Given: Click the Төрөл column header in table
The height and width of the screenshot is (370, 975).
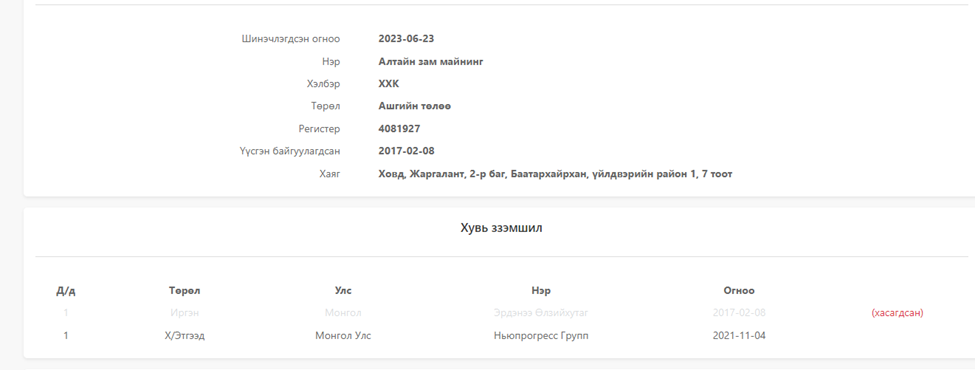Looking at the screenshot, I should [185, 290].
